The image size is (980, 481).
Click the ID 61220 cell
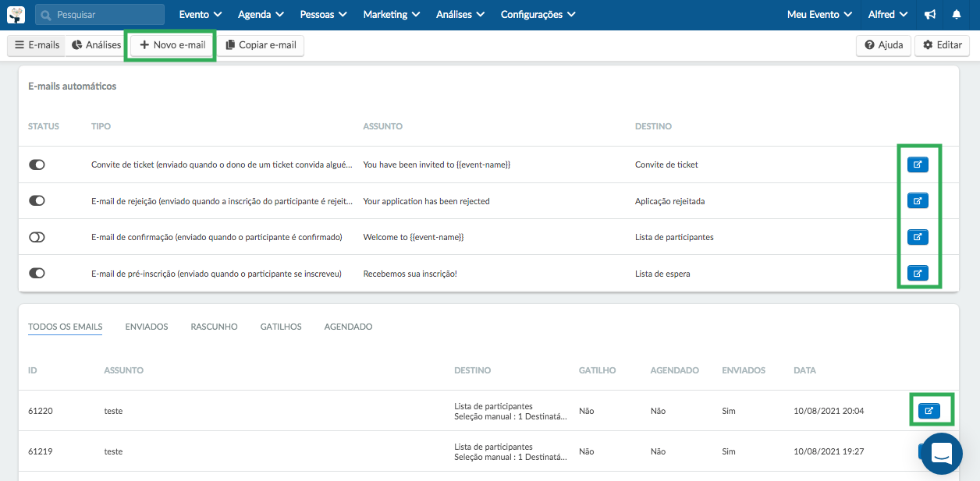pyautogui.click(x=41, y=411)
